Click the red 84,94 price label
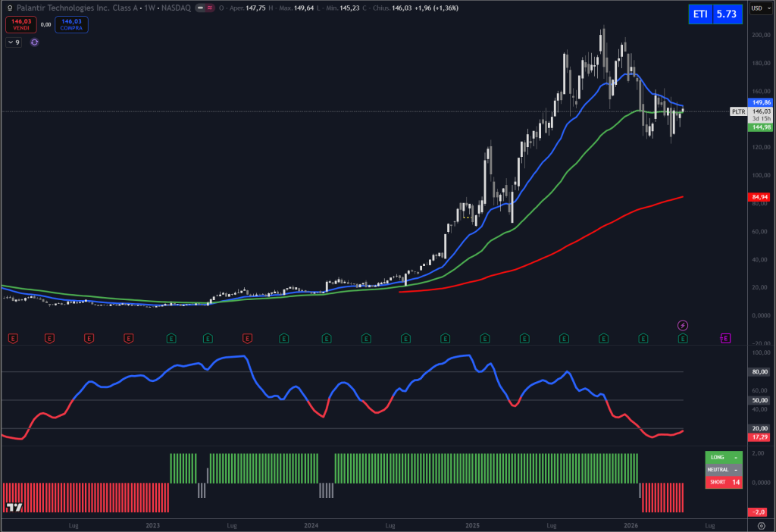Screen dimensions: 776x532 pyautogui.click(x=759, y=197)
